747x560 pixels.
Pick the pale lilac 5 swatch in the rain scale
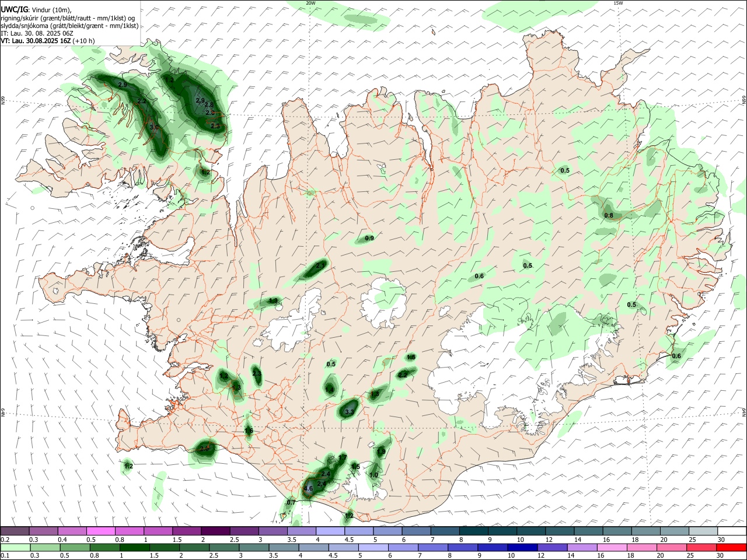pyautogui.click(x=372, y=547)
